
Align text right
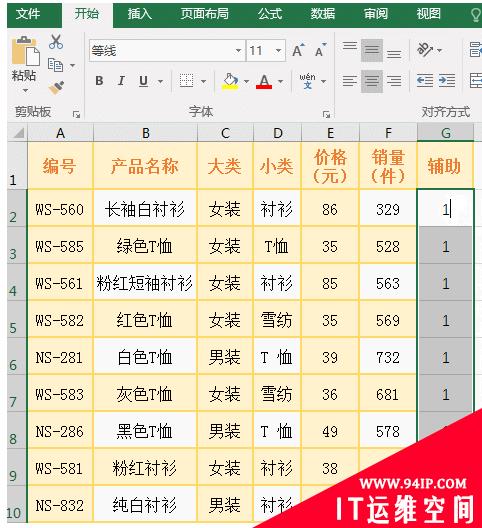tap(394, 81)
